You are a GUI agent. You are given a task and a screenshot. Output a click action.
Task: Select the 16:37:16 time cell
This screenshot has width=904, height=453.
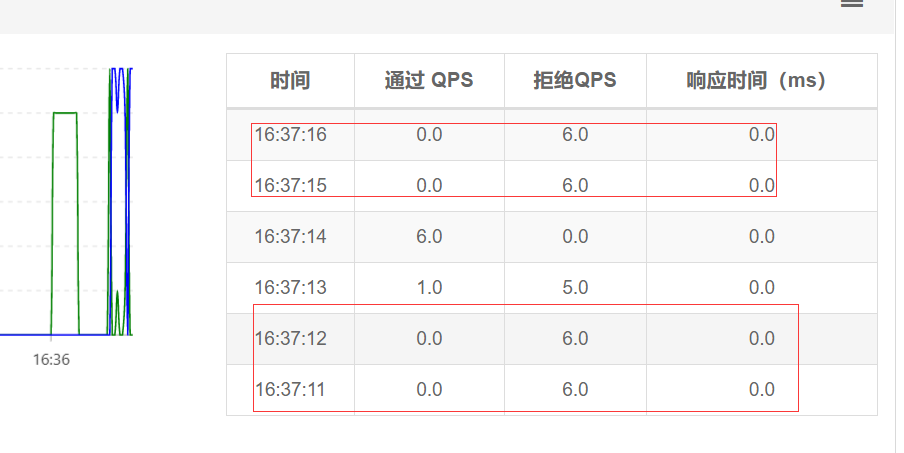291,135
